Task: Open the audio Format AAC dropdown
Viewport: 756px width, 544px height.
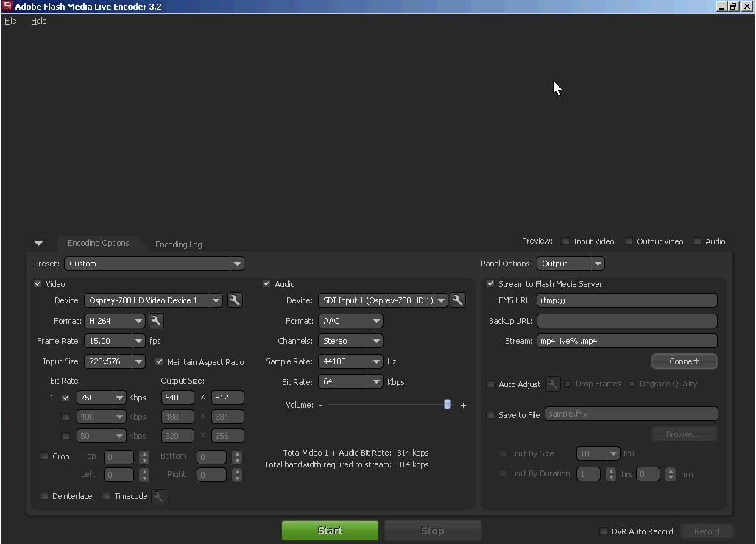Action: [x=350, y=321]
